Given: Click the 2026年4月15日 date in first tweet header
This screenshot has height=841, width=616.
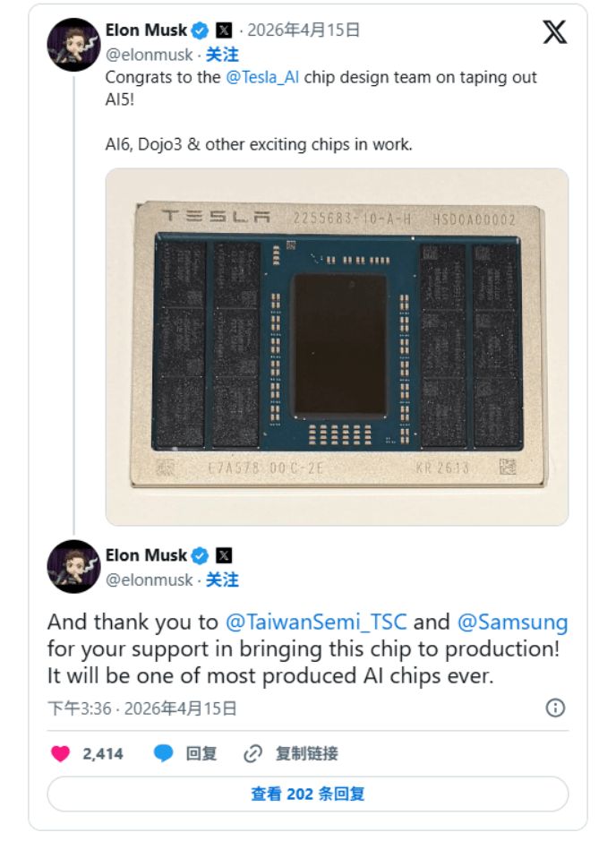Looking at the screenshot, I should pyautogui.click(x=304, y=30).
